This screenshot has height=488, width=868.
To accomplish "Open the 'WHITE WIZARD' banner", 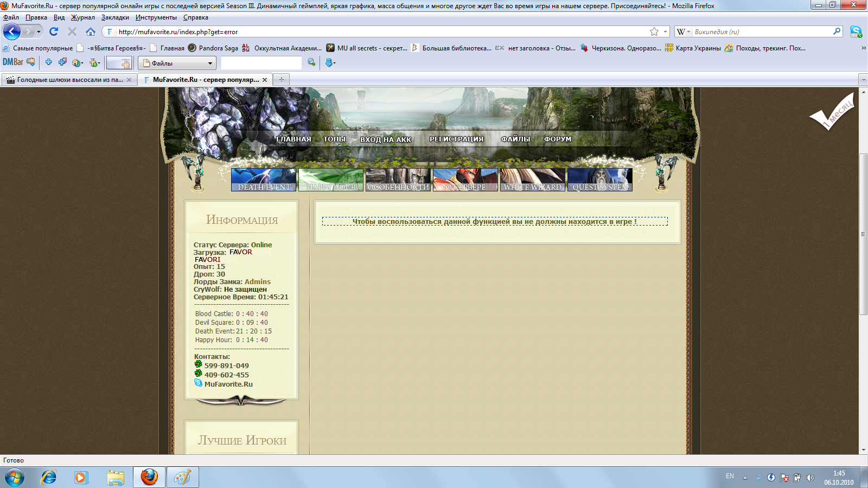I will 533,179.
